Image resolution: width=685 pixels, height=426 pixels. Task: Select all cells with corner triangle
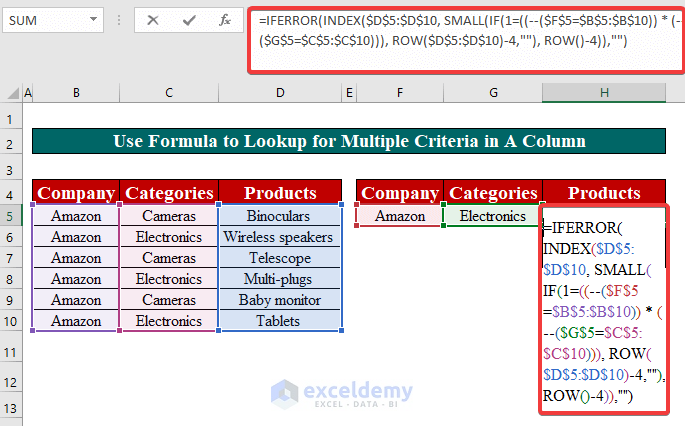[13, 93]
